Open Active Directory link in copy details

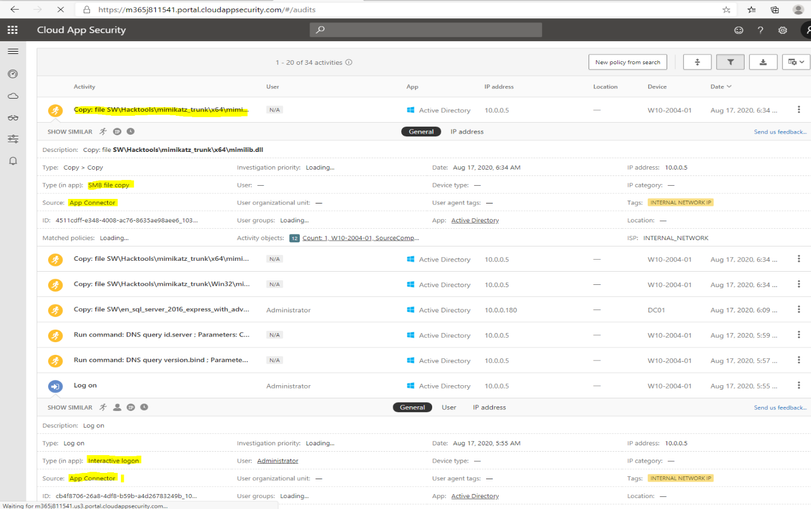[475, 220]
